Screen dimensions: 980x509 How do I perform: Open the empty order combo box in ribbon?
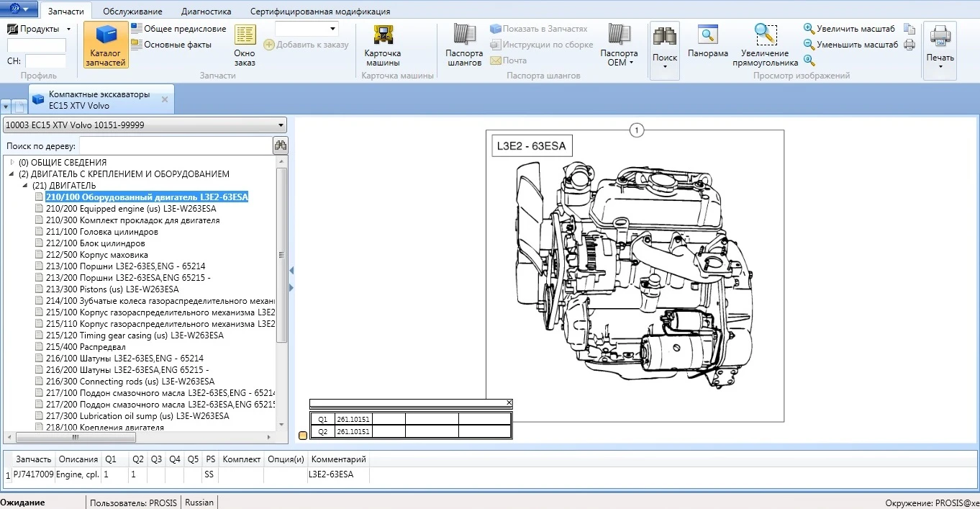coord(307,29)
